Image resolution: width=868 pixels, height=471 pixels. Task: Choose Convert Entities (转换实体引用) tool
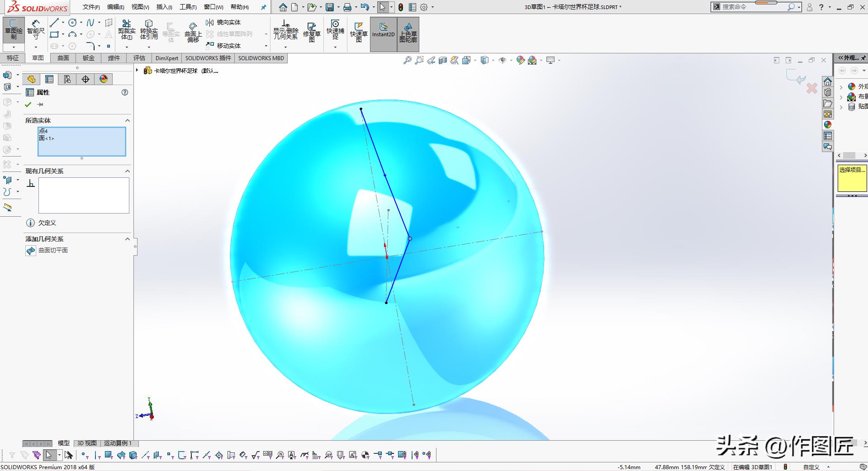tap(149, 30)
